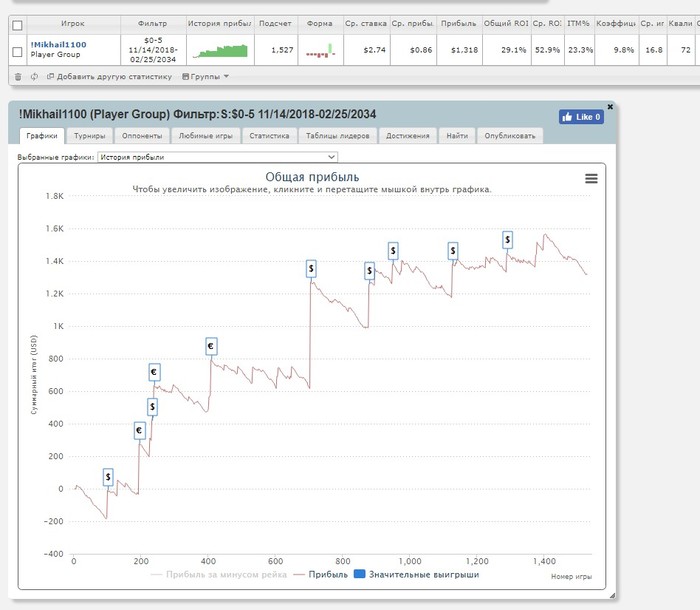The width and height of the screenshot is (700, 610).
Task: Click the trash delete icon below the table
Action: pyautogui.click(x=18, y=77)
